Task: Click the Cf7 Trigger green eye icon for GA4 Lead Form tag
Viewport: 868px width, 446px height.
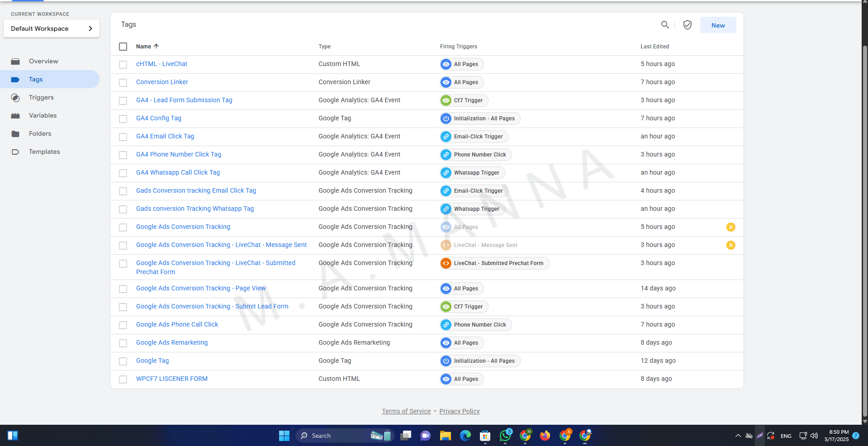Action: (x=446, y=100)
